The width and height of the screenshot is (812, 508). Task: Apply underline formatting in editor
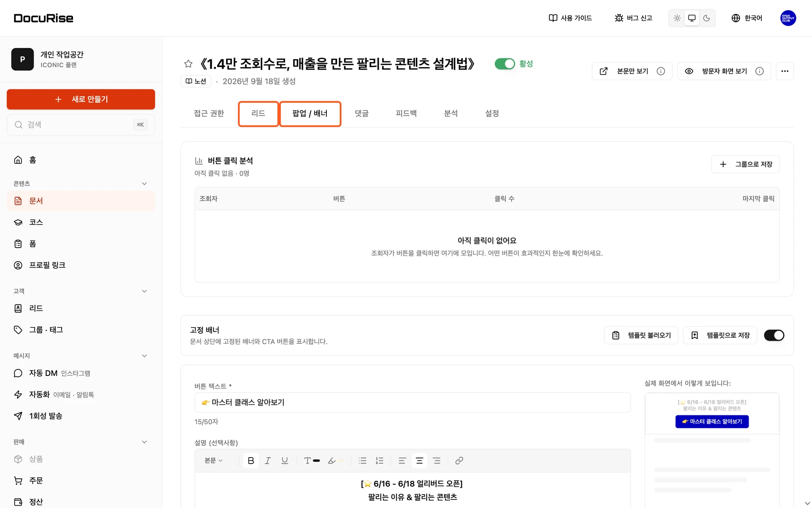click(x=285, y=460)
